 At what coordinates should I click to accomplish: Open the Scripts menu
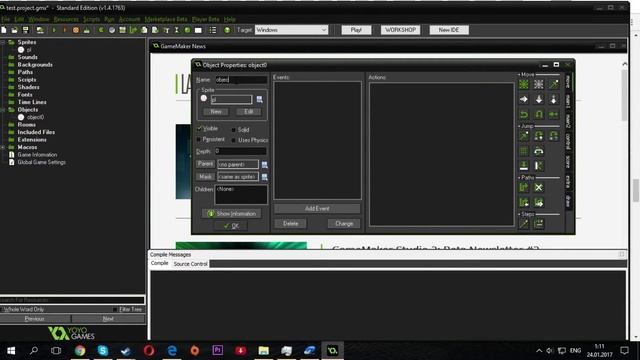(x=91, y=19)
